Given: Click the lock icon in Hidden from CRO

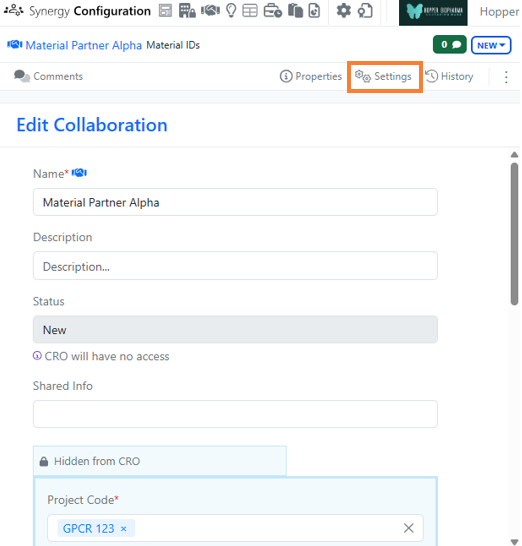Looking at the screenshot, I should click(x=44, y=461).
